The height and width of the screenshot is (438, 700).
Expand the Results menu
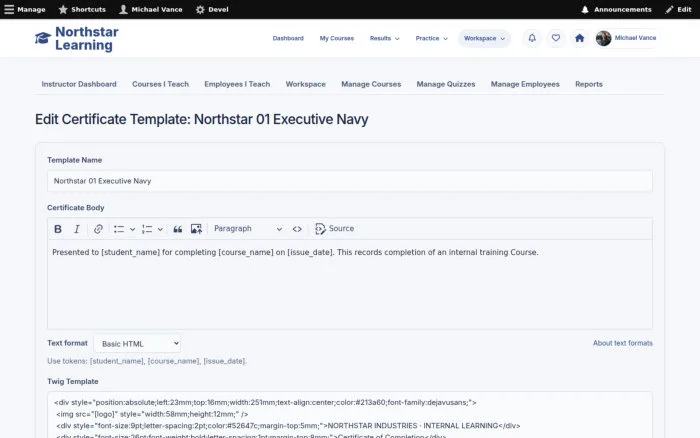click(384, 38)
